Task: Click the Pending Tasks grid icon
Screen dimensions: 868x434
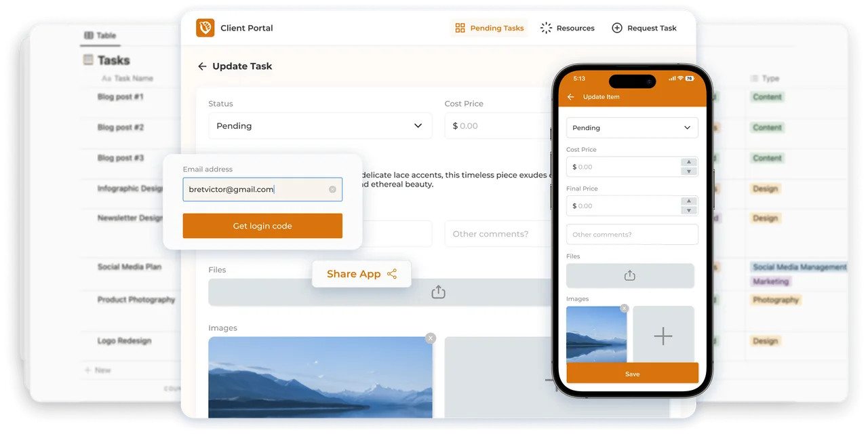Action: coord(460,28)
